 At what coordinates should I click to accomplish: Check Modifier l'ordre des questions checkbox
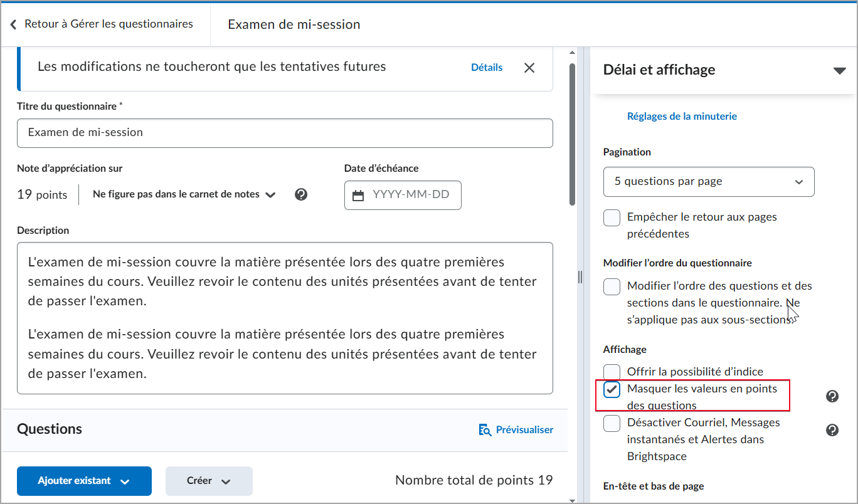pyautogui.click(x=612, y=286)
